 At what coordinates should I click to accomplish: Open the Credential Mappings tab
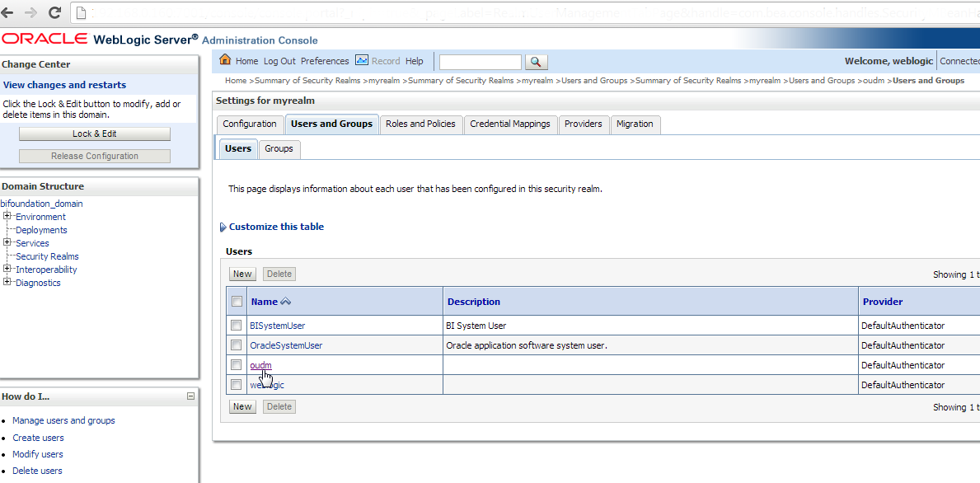[510, 124]
